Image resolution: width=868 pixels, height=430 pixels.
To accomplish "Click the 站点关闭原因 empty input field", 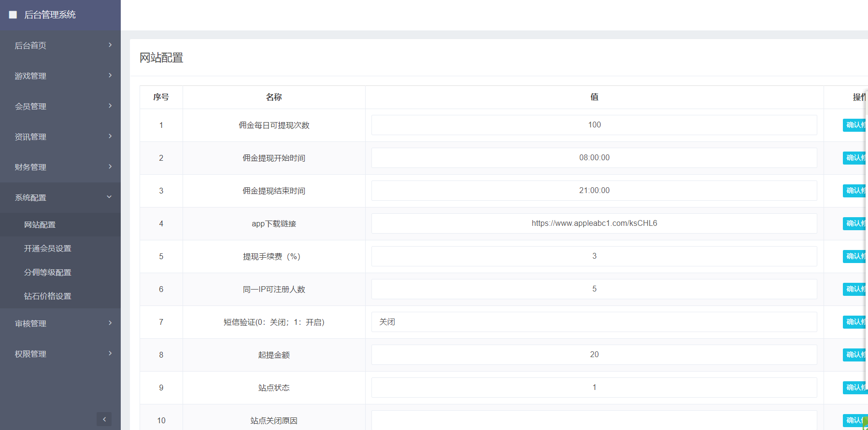I will pos(594,420).
